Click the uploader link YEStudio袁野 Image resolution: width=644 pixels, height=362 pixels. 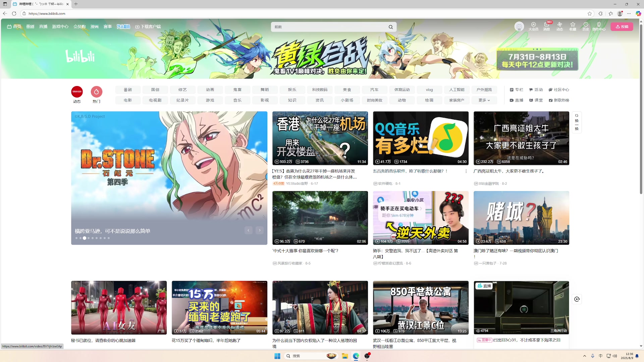297,184
